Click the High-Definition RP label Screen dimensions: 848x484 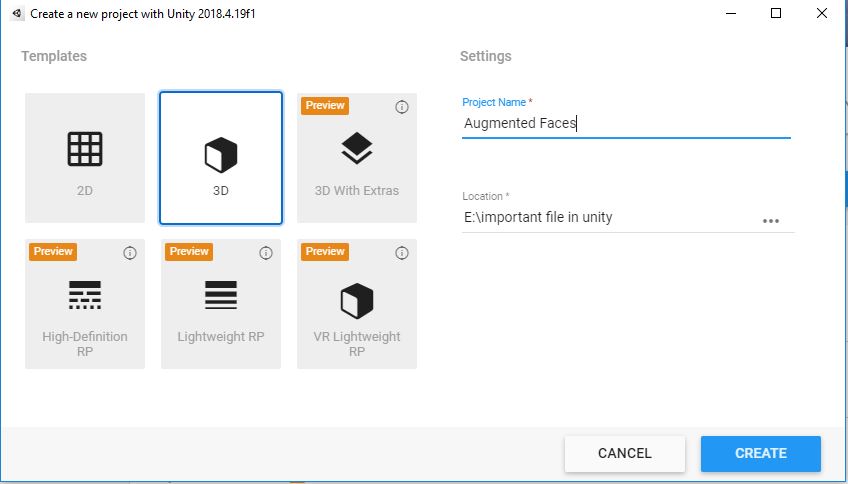(x=85, y=344)
